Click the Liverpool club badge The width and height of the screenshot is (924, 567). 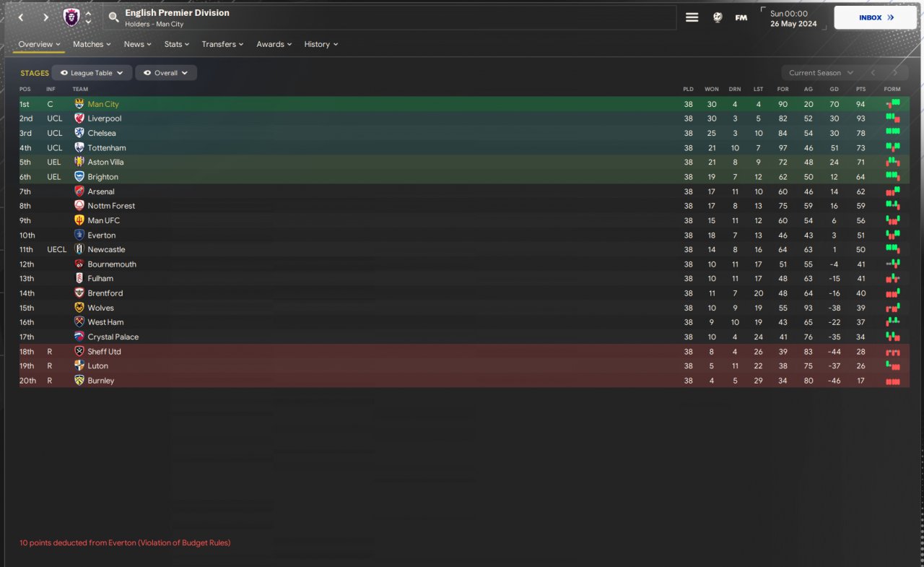[79, 118]
